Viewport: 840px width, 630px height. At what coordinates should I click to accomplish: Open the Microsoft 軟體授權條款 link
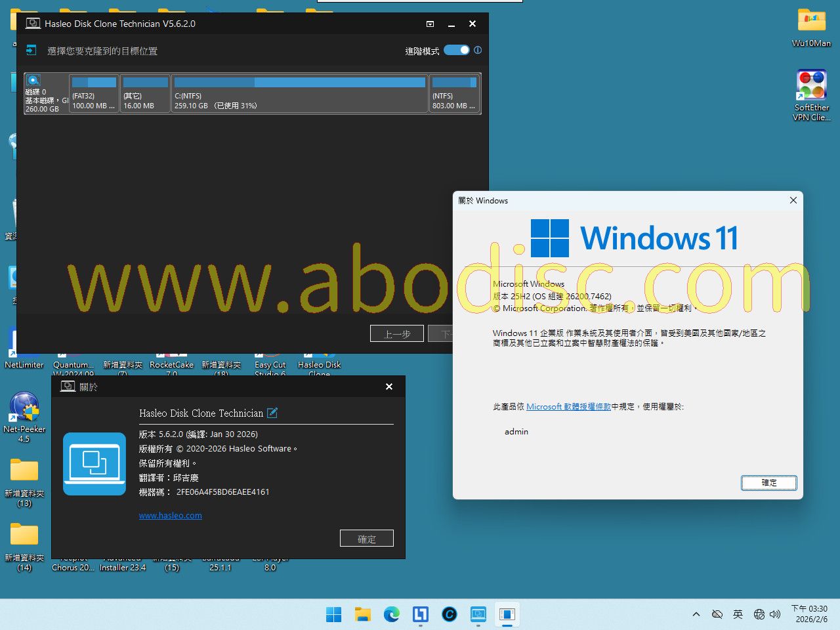[x=568, y=407]
